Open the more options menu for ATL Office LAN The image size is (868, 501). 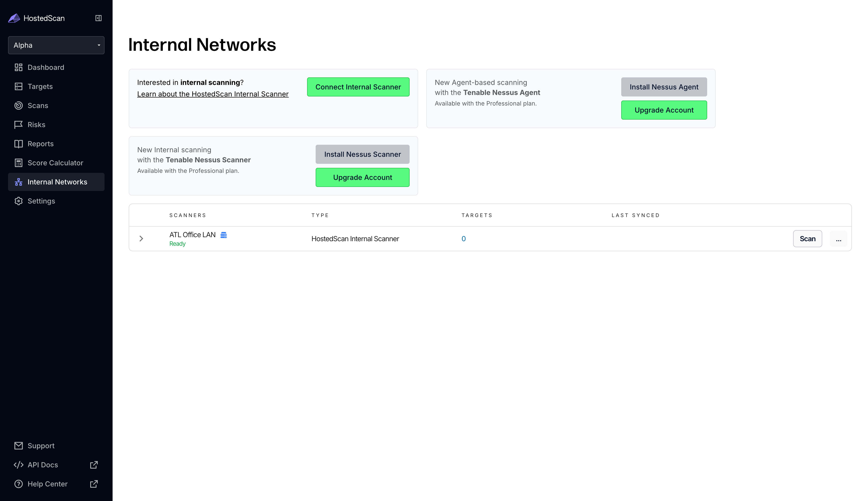tap(838, 239)
